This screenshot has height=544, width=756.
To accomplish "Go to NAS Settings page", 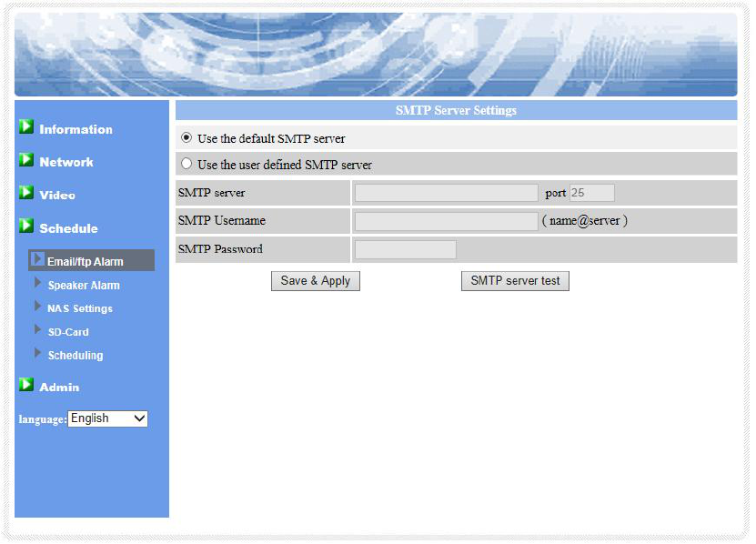I will click(x=80, y=308).
